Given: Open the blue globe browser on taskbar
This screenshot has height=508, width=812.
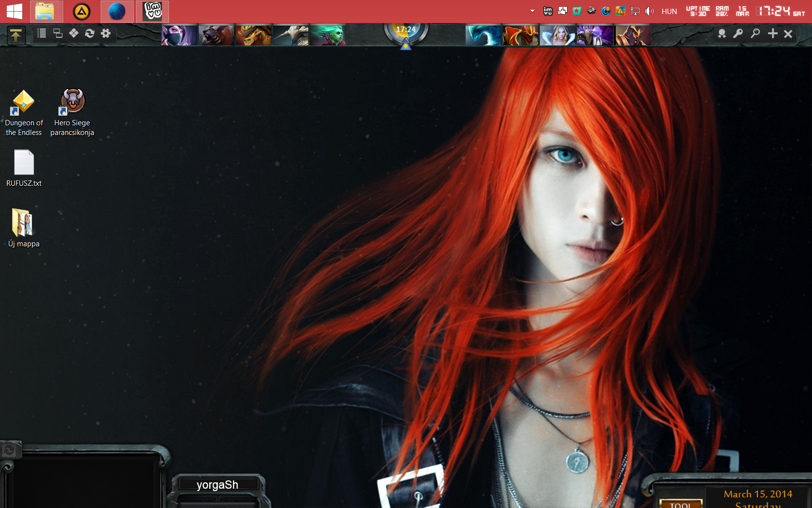Looking at the screenshot, I should tap(117, 11).
